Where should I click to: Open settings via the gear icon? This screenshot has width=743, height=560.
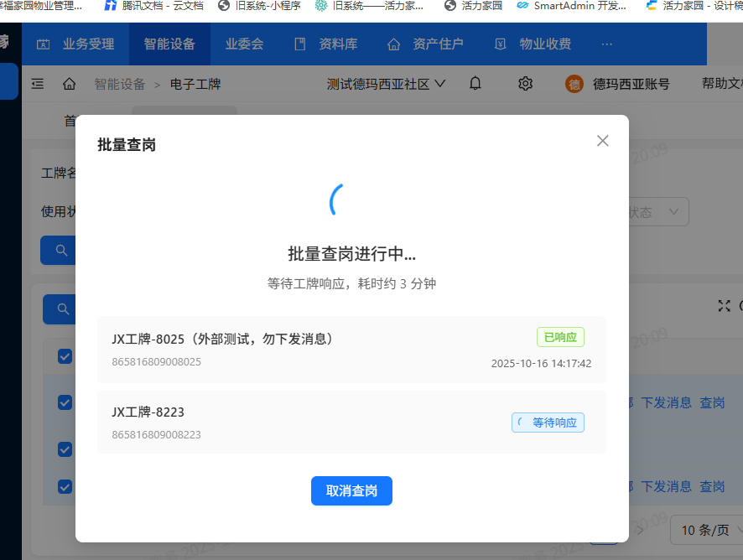(x=526, y=84)
